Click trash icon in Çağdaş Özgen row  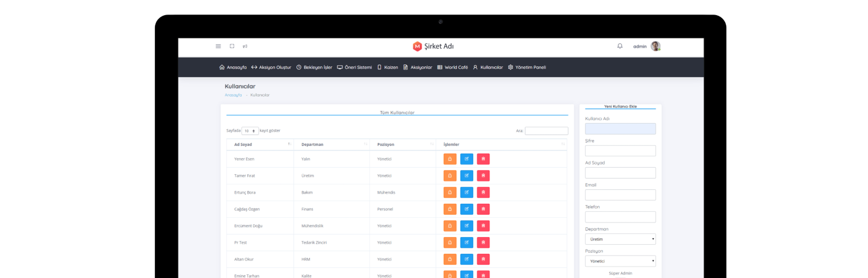483,209
